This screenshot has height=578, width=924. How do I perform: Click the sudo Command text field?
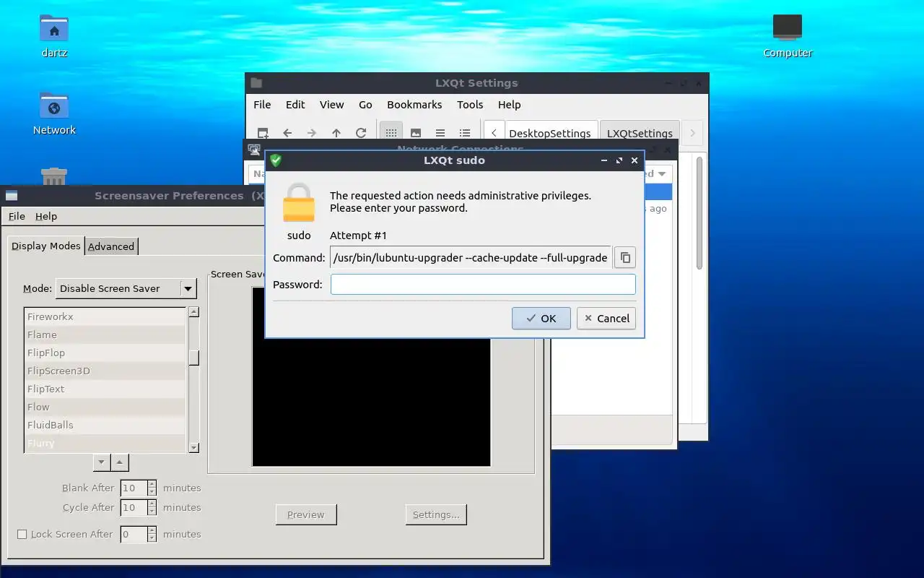point(471,258)
